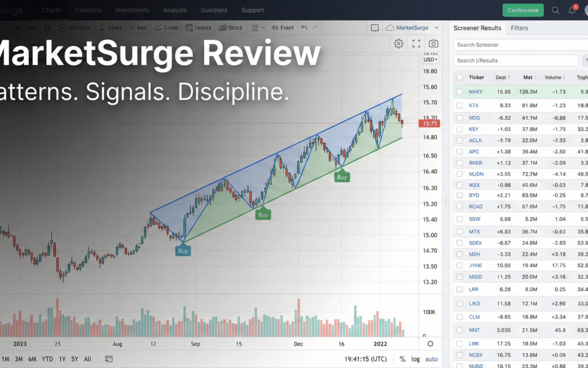Viewport: 588px width, 368px height.
Task: Open the SDEX ticker link
Action: [x=475, y=243]
